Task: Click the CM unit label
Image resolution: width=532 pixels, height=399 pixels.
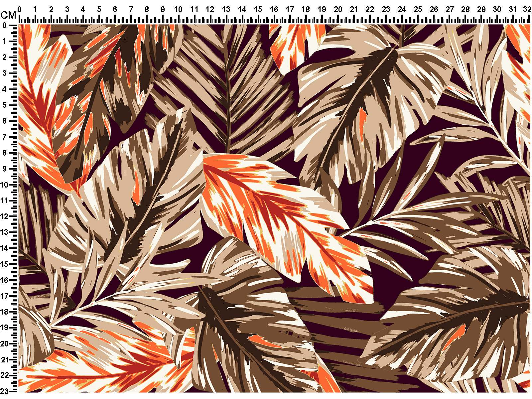Action: (8, 15)
